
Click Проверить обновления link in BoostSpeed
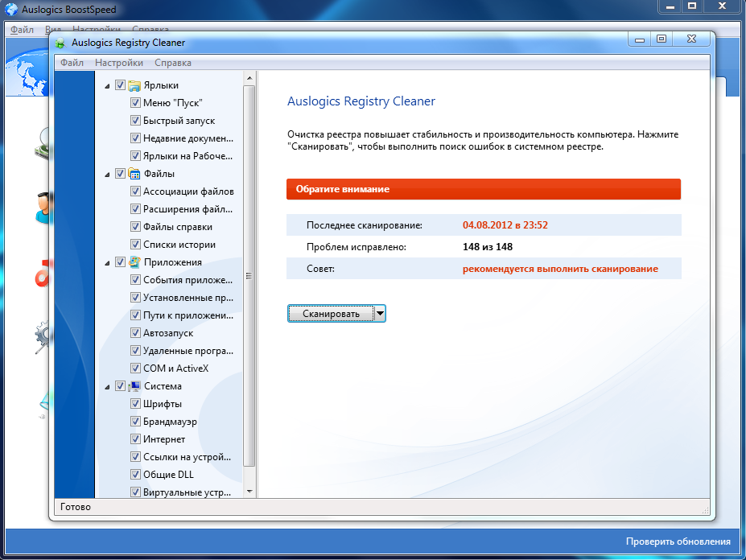coord(678,541)
